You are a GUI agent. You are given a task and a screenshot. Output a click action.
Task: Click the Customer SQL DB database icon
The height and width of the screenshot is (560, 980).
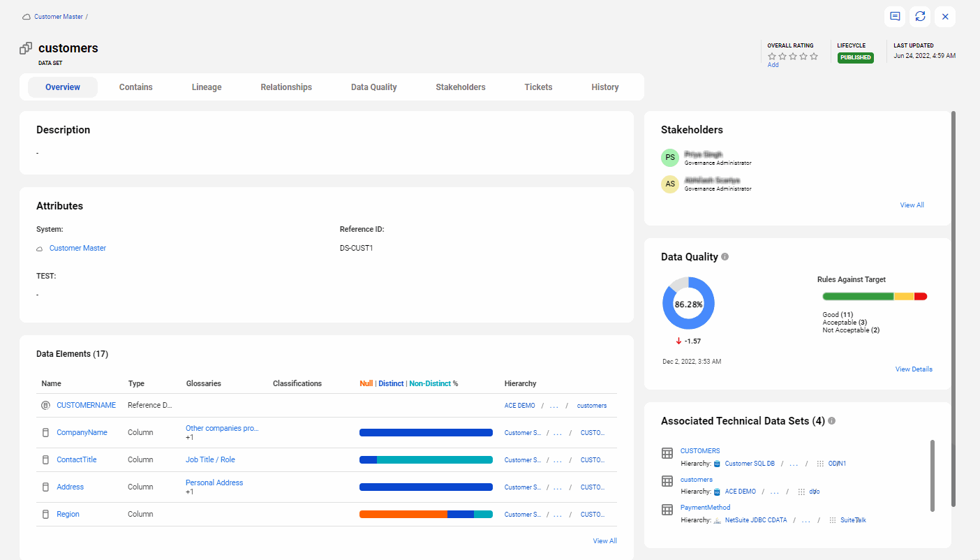coord(717,464)
